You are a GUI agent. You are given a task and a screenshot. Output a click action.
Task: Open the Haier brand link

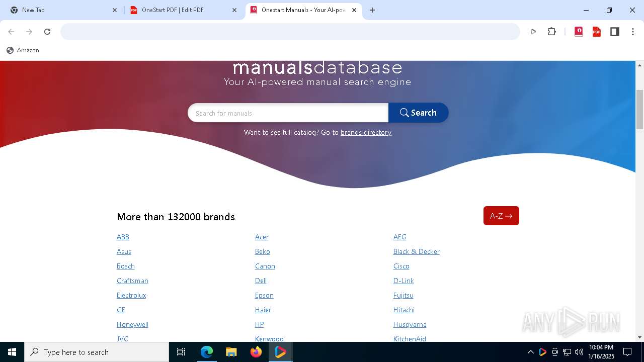tap(263, 310)
